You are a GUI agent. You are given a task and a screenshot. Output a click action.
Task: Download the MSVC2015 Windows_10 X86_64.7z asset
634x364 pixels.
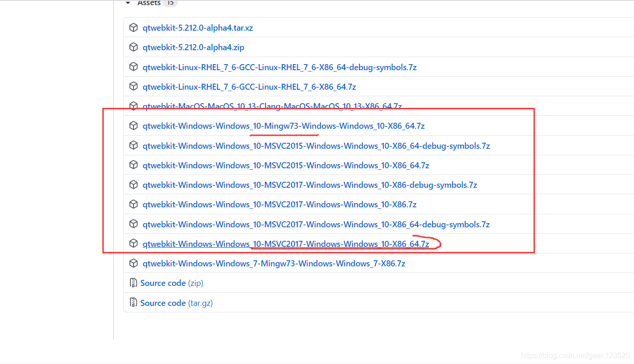[x=286, y=165]
